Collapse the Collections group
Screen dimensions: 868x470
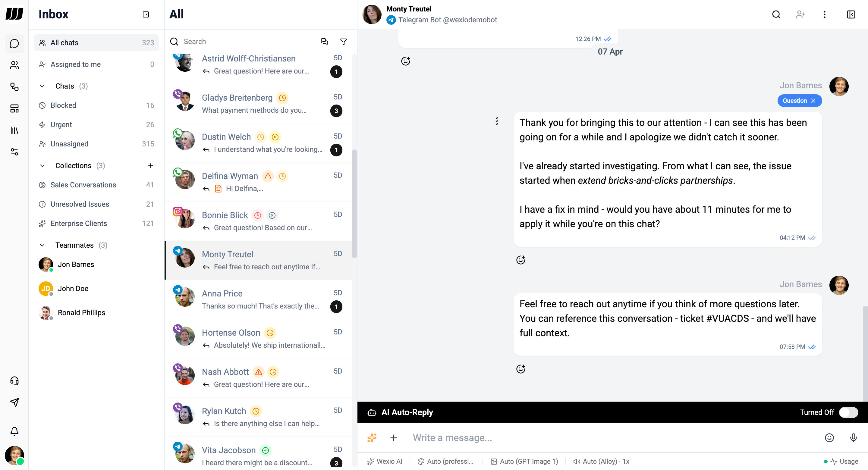click(x=42, y=165)
